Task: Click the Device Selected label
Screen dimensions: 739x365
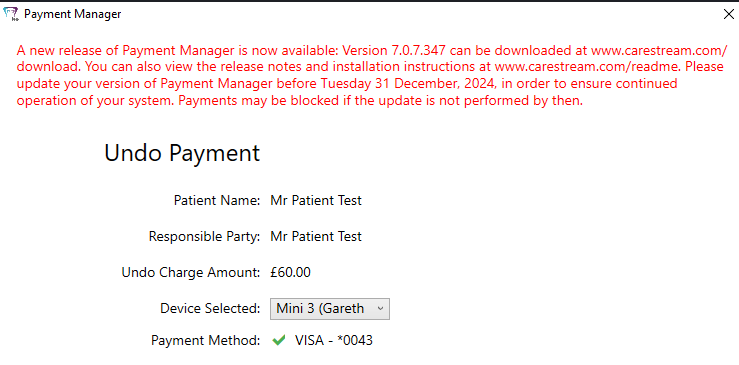Action: 210,308
